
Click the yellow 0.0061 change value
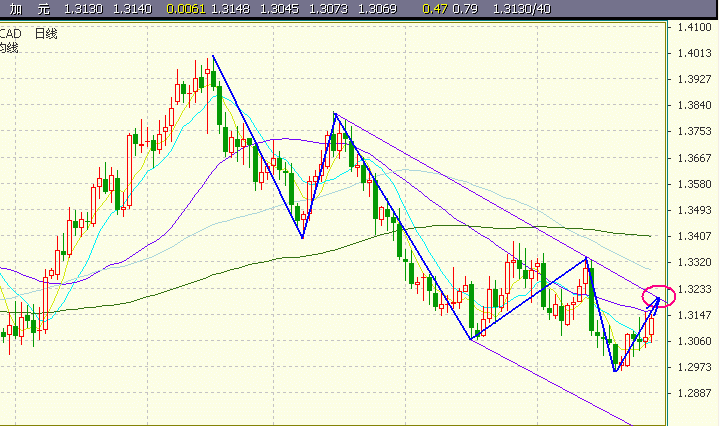[186, 9]
